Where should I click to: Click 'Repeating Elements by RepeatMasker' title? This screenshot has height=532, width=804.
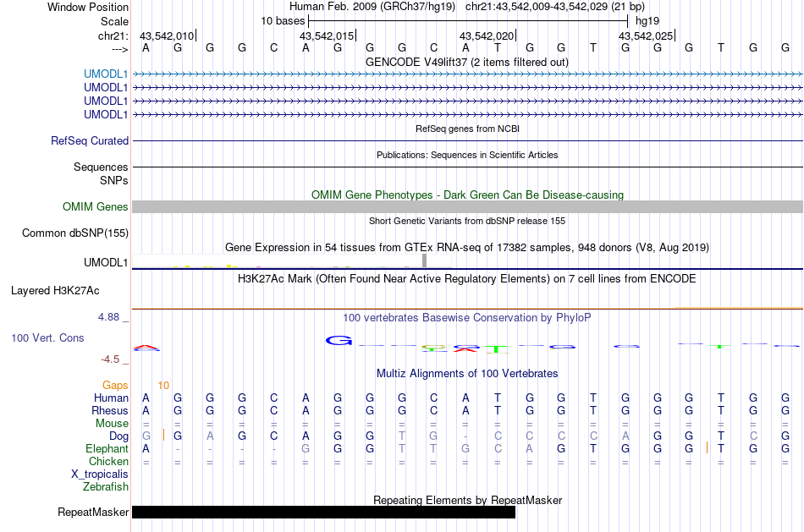468,500
